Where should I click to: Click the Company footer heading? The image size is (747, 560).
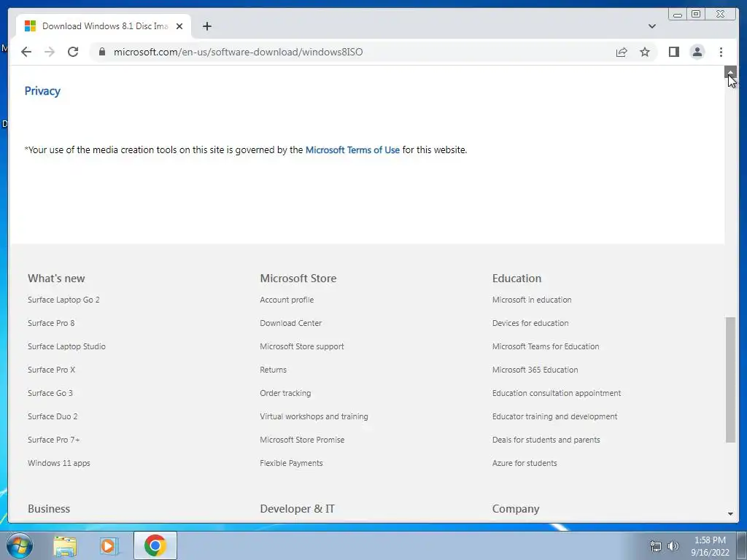[x=516, y=508]
